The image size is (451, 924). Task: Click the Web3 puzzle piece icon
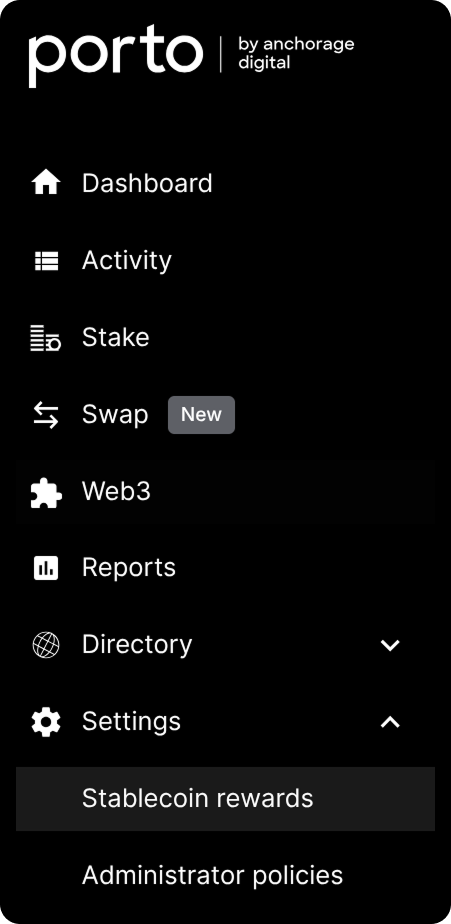(x=46, y=492)
